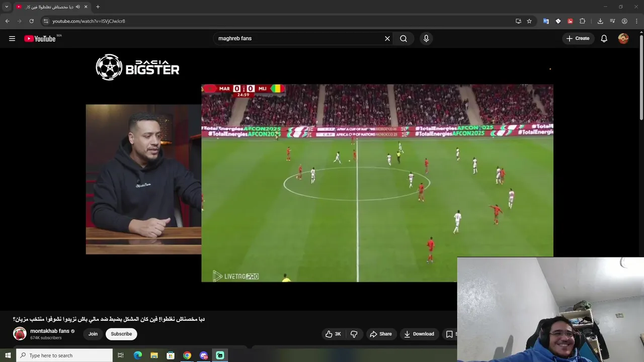Open a new browser tab
644x362 pixels.
tap(98, 7)
